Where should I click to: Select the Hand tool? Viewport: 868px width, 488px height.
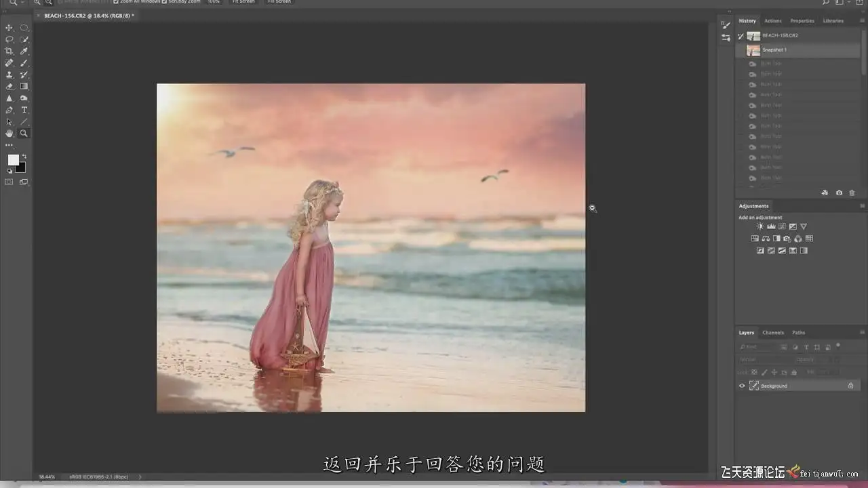pos(9,134)
